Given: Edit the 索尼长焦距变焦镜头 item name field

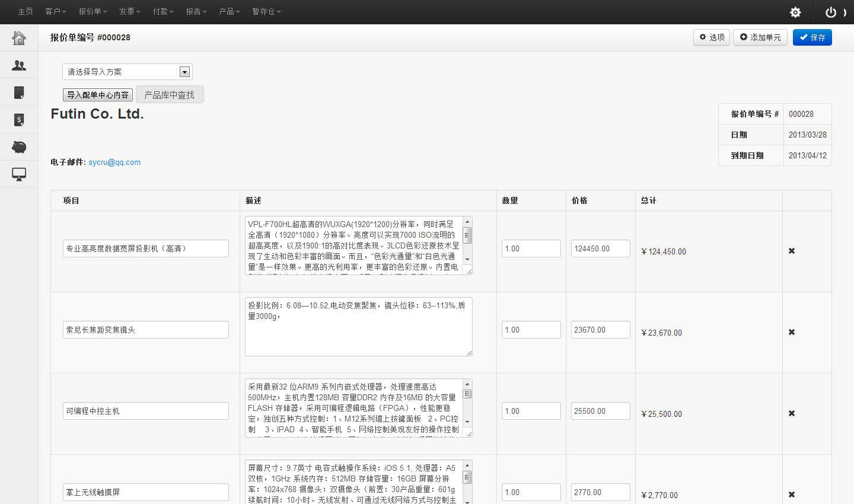Looking at the screenshot, I should tap(146, 330).
